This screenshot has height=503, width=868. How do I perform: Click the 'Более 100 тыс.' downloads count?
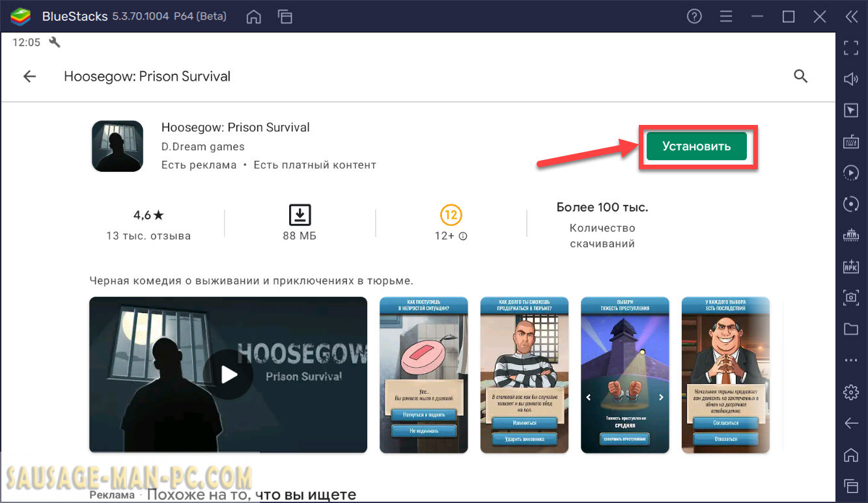tap(602, 208)
